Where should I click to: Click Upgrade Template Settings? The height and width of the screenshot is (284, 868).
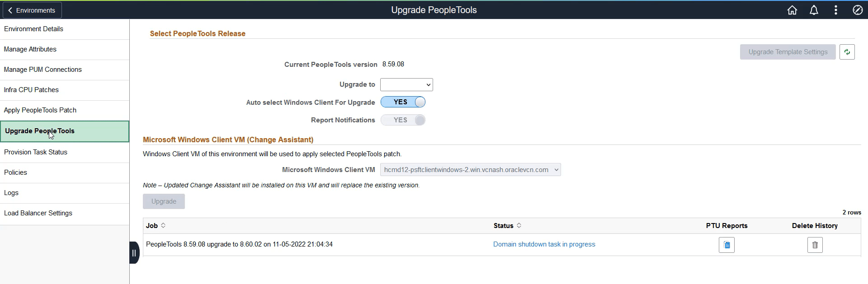787,51
